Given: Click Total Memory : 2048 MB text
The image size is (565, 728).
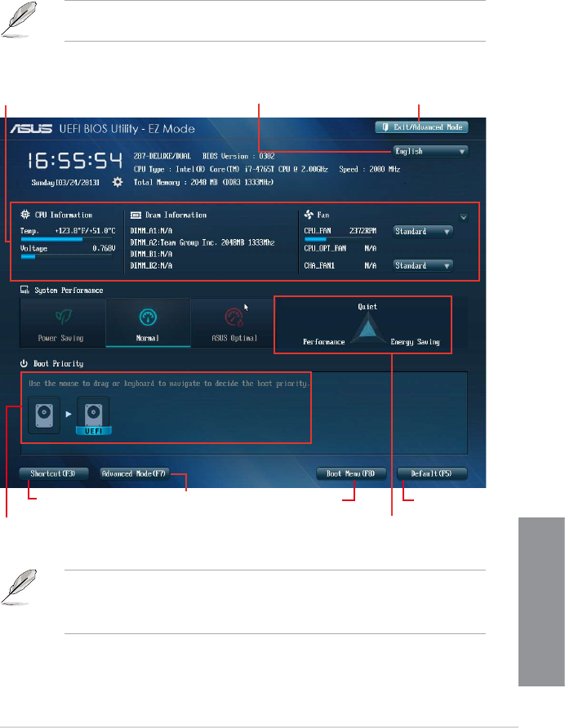Looking at the screenshot, I should (203, 183).
